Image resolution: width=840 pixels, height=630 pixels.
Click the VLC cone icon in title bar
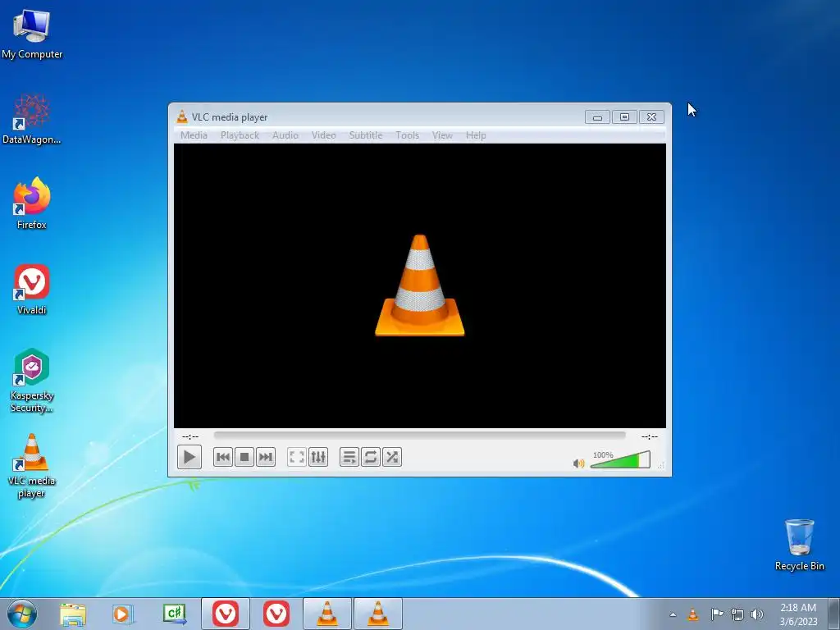182,116
